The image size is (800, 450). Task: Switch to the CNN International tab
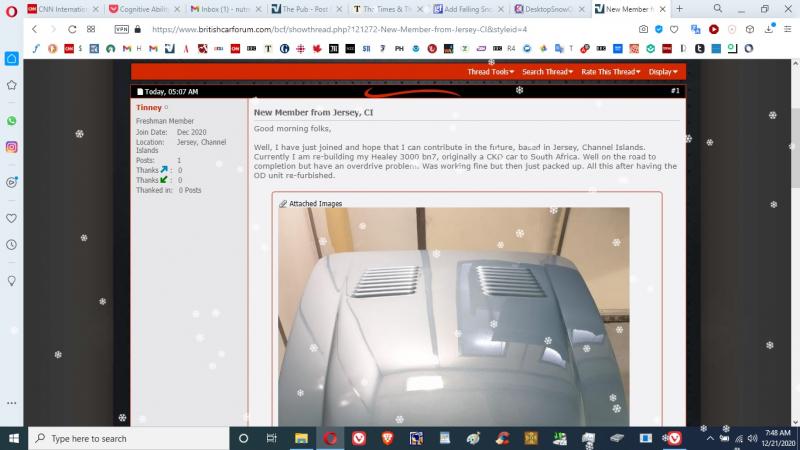pos(60,8)
